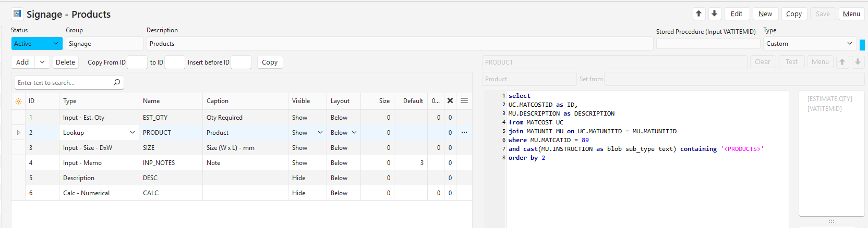Click the Stored Procedure input field
The height and width of the screenshot is (228, 868).
tap(708, 44)
